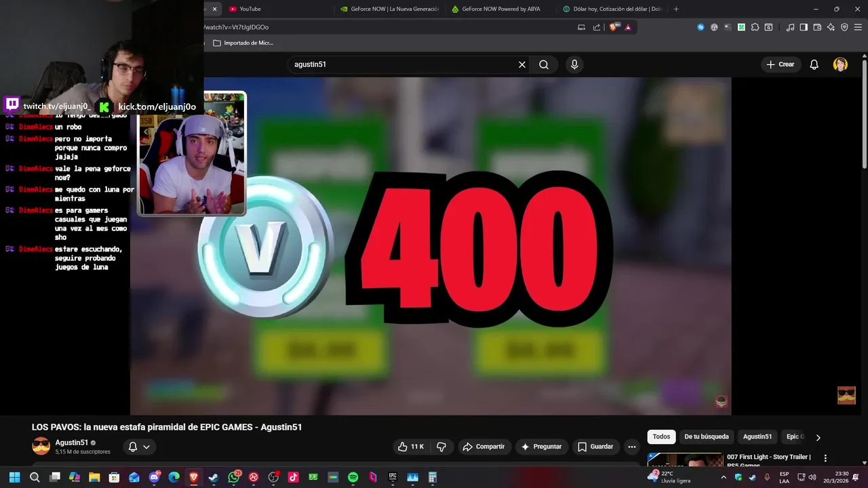This screenshot has height=488, width=868.
Task: Dislike the video
Action: pos(441,447)
